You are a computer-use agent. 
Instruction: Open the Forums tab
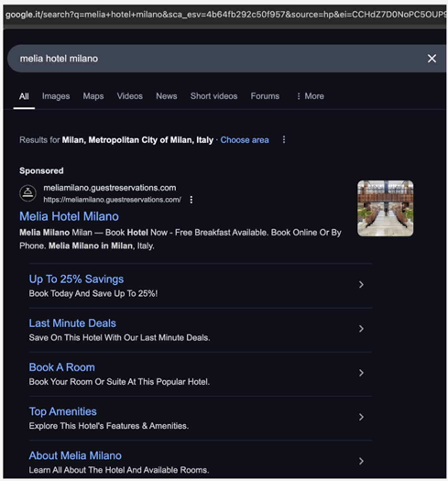[265, 96]
